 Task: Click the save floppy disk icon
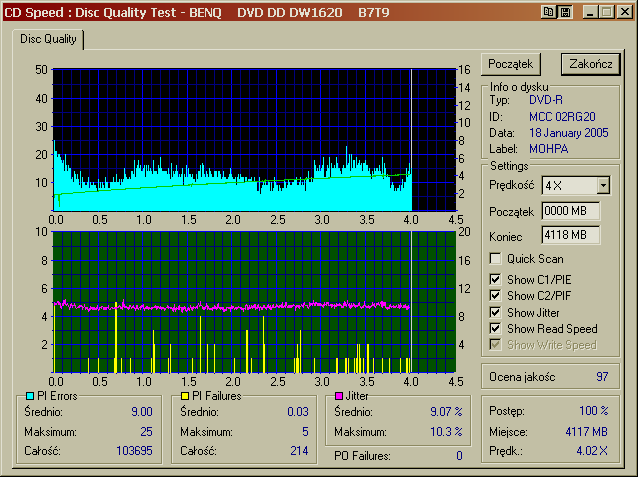tap(565, 12)
